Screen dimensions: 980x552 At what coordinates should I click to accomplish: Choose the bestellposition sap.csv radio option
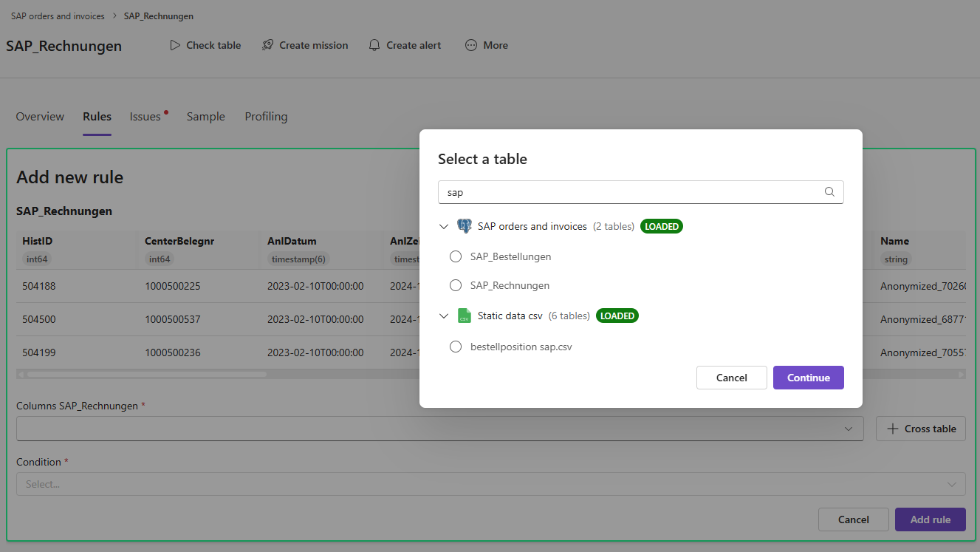point(456,347)
